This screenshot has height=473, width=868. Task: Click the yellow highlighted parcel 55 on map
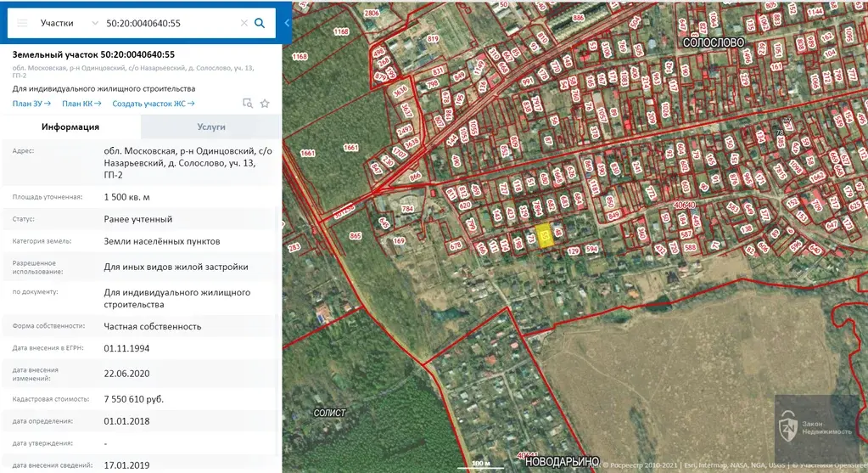[546, 236]
